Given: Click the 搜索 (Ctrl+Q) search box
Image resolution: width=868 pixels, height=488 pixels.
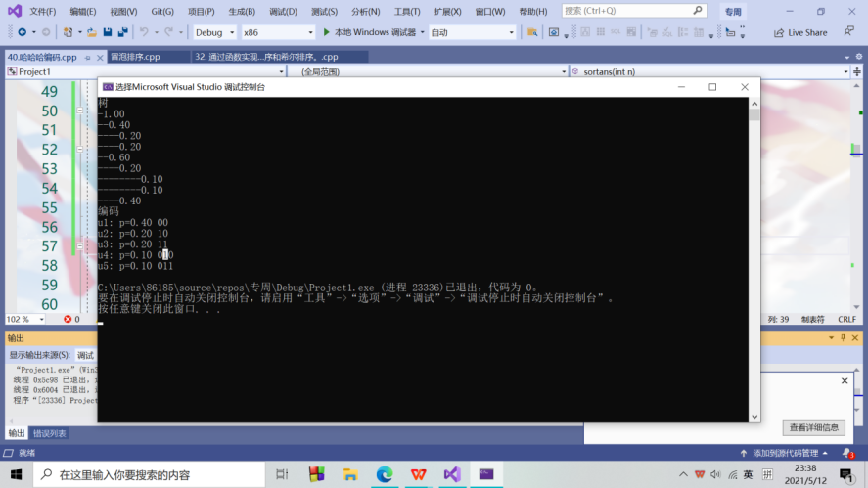Looking at the screenshot, I should pos(634,11).
